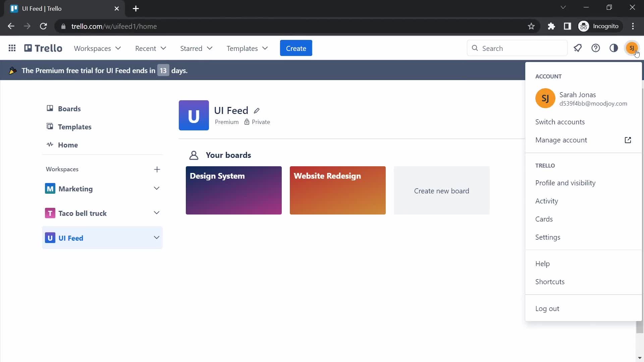Screen dimensions: 644x362
Task: Toggle the dark mode icon
Action: [614, 48]
